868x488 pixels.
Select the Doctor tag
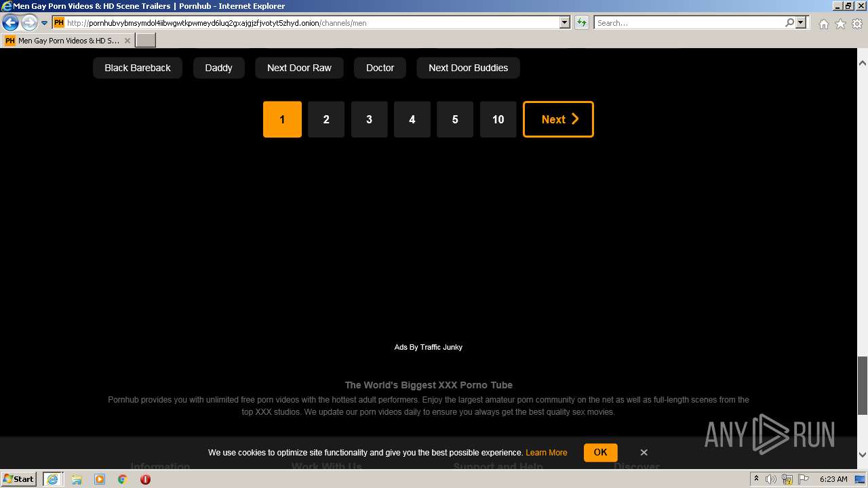[x=380, y=68]
